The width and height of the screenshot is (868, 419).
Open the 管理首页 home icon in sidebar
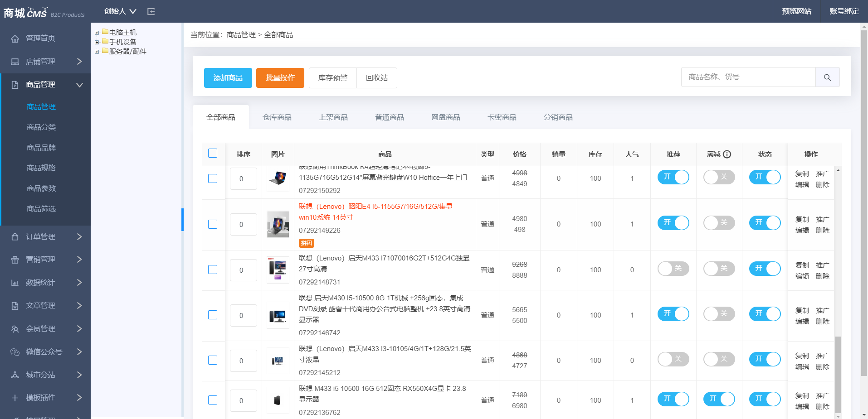point(15,38)
